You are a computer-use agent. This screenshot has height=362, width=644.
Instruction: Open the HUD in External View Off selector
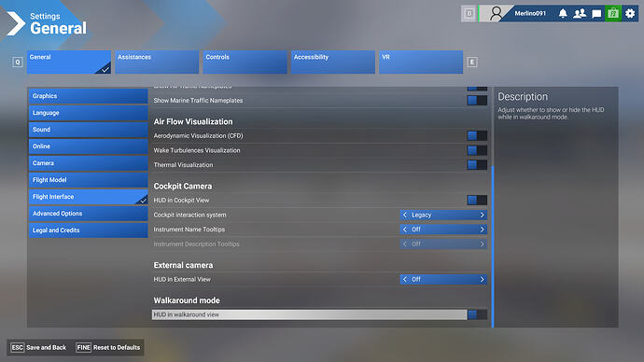[x=443, y=279]
